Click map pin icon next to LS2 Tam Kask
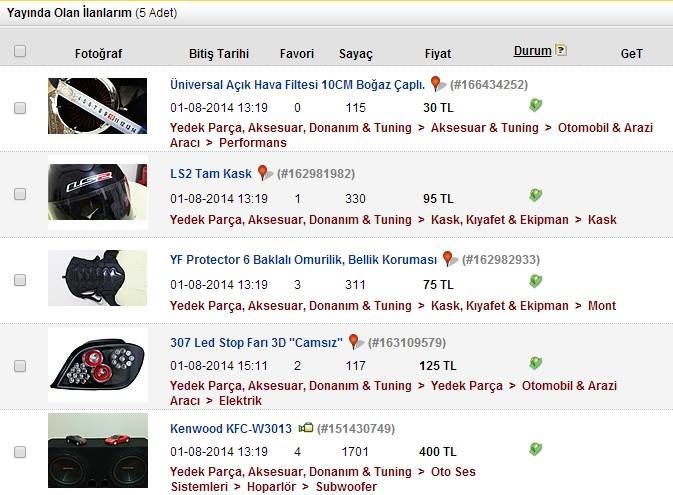673x495 pixels. coord(265,173)
